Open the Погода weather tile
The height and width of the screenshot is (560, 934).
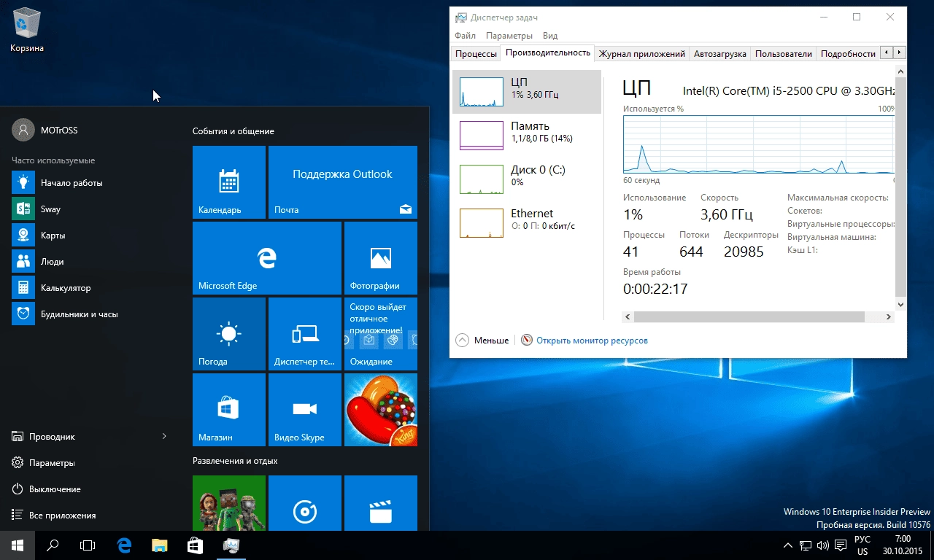(229, 334)
